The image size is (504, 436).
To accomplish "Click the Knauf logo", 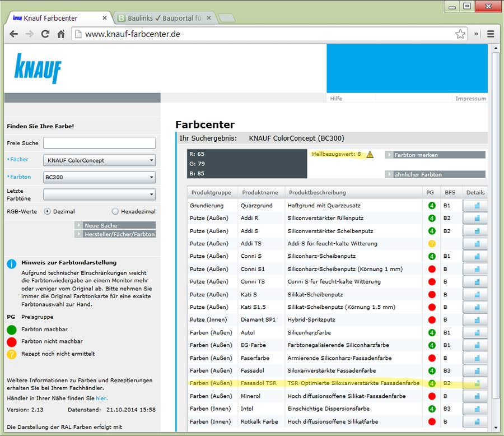I will point(38,68).
